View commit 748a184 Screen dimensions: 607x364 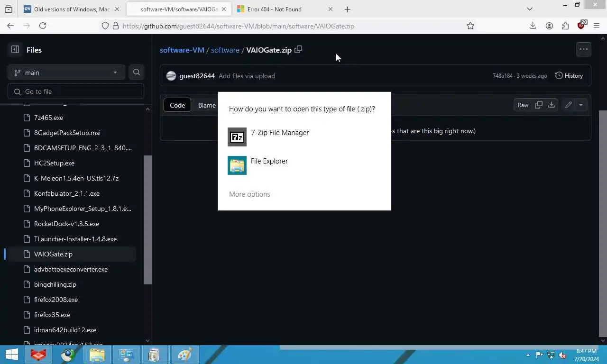click(x=503, y=76)
